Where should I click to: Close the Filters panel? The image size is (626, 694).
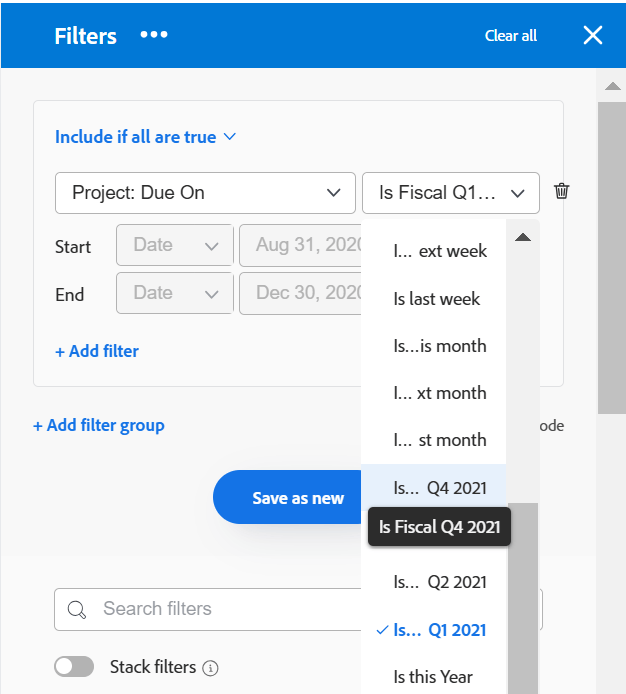point(593,35)
